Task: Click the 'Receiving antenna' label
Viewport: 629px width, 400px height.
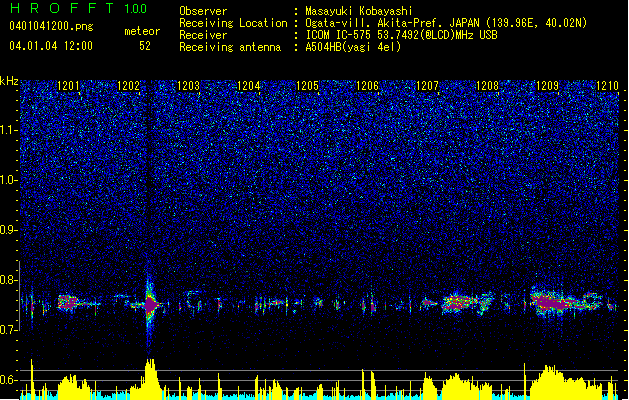Action: 230,47
